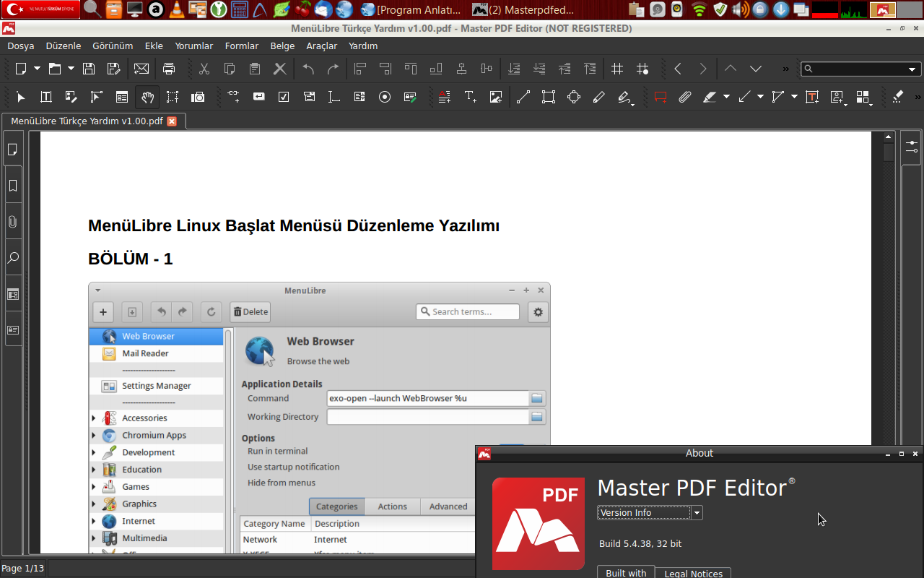
Task: Click the document vertical scrollbar
Action: 889,343
